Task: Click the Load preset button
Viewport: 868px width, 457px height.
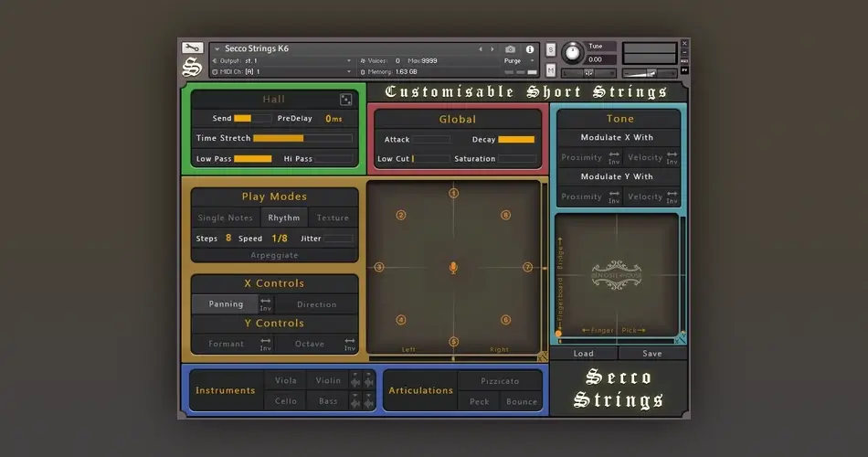Action: 584,354
